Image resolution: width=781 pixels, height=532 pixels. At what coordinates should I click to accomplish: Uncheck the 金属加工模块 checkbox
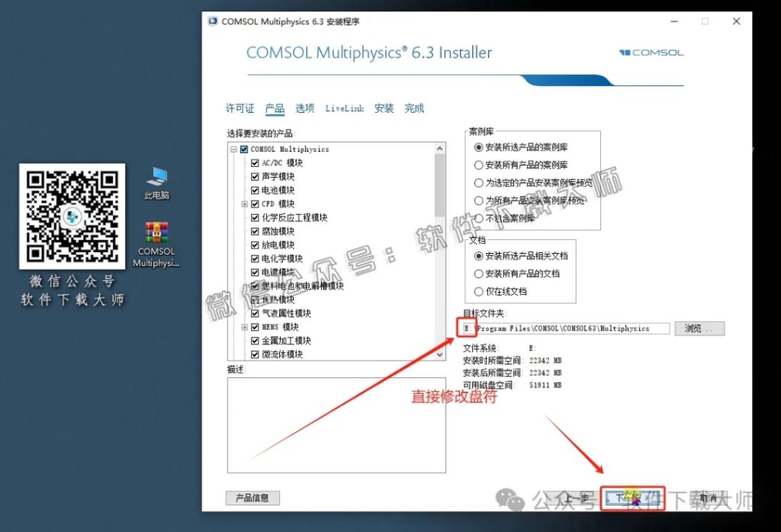tap(255, 340)
